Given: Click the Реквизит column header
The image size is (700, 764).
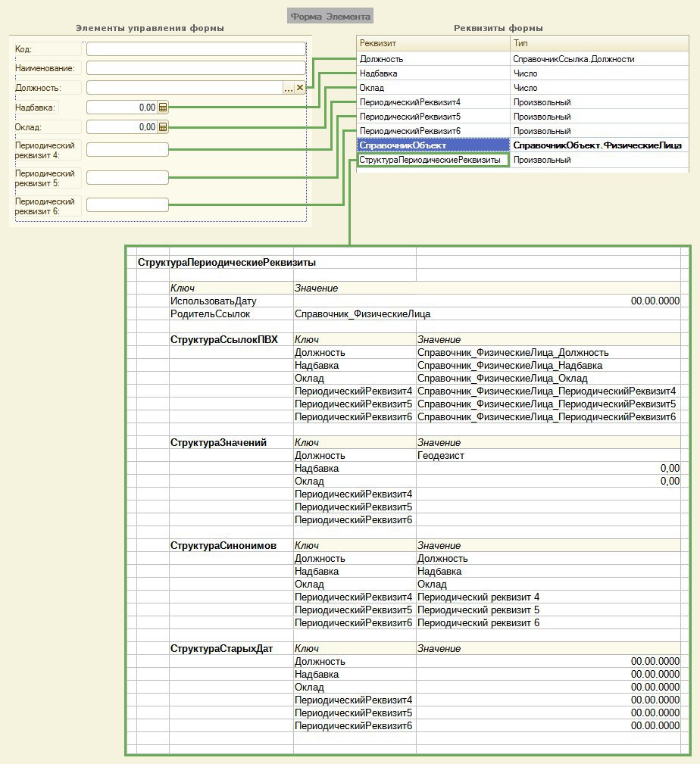Looking at the screenshot, I should tap(433, 43).
